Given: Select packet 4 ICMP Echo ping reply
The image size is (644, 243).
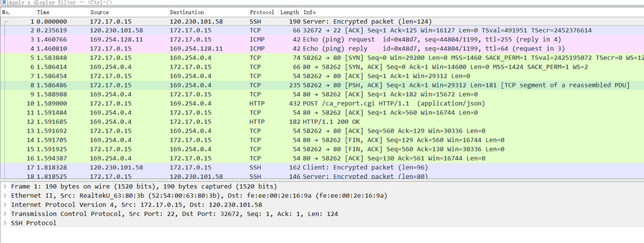Looking at the screenshot, I should click(x=322, y=48).
